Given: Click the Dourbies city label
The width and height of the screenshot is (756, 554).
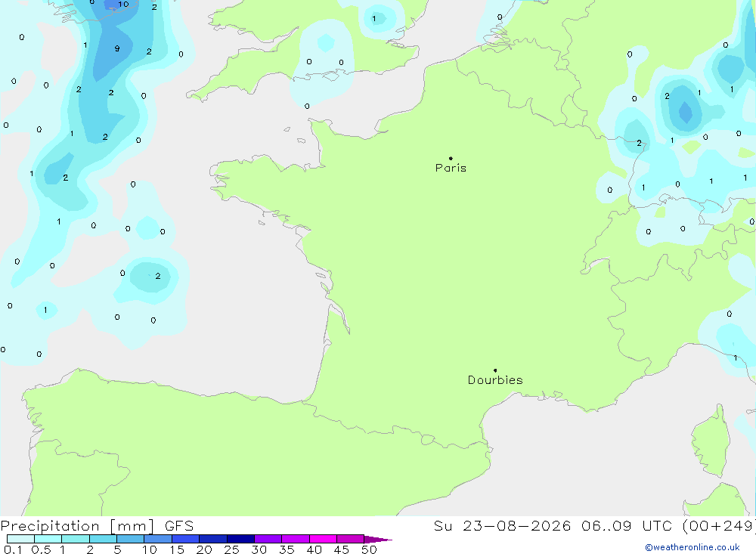Looking at the screenshot, I should click(x=495, y=380).
